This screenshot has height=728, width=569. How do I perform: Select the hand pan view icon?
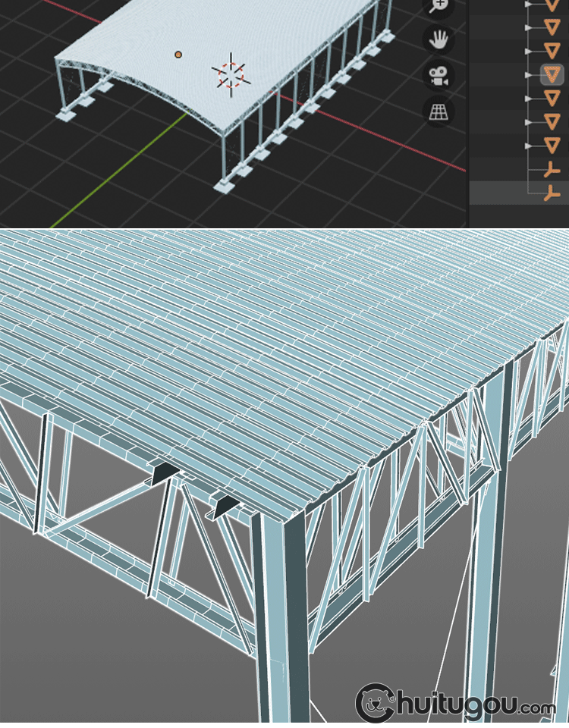coord(439,39)
